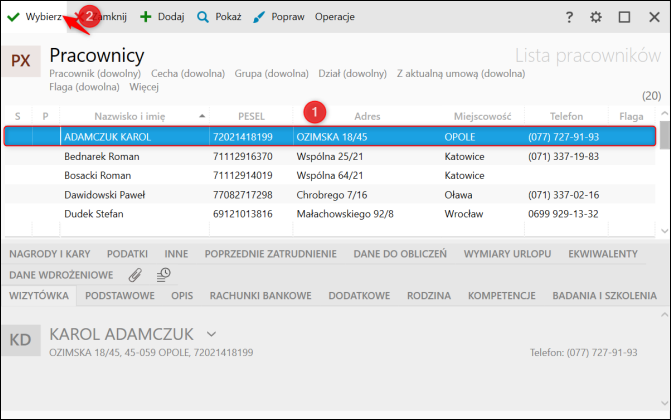The width and height of the screenshot is (671, 420).
Task: Sort by Nazwisko i imię column header
Action: pyautogui.click(x=130, y=116)
